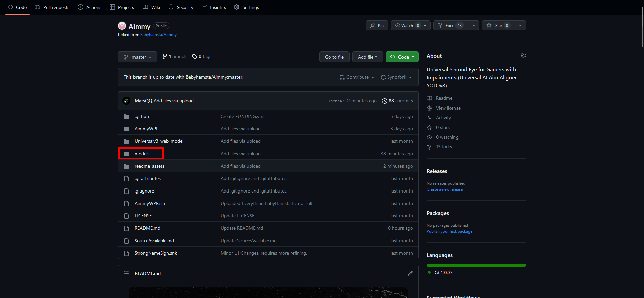Click the commit history clock icon
Image resolution: width=644 pixels, height=298 pixels.
(x=384, y=101)
